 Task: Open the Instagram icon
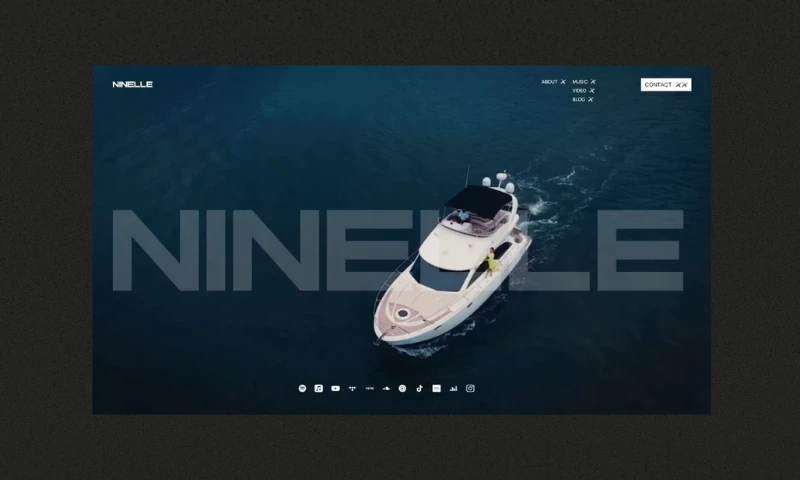pyautogui.click(x=470, y=389)
